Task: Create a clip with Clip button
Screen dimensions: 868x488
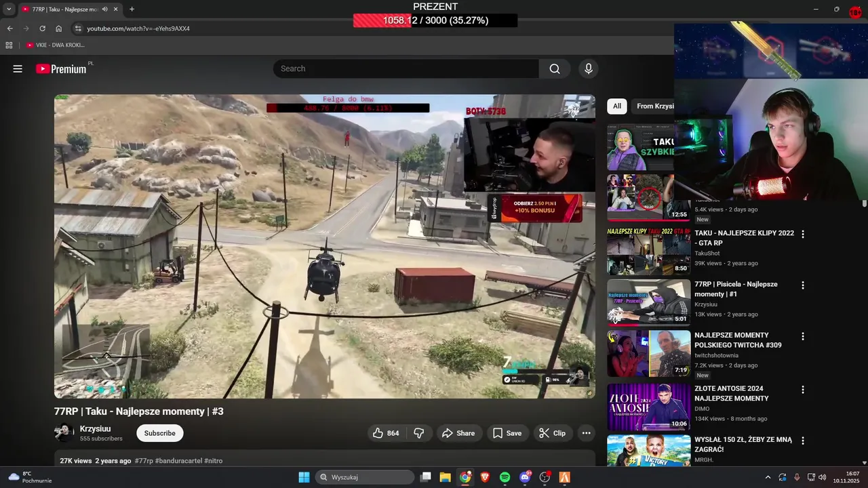Action: [x=552, y=433]
